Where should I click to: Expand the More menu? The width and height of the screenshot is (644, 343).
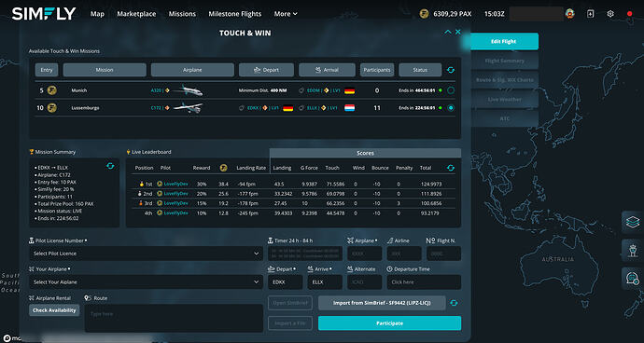[286, 14]
